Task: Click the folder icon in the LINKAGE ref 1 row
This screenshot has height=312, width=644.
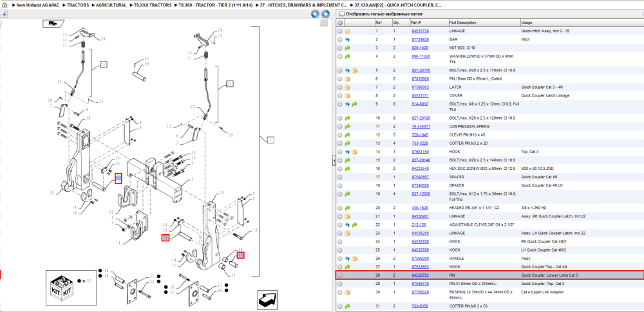Action: (348, 31)
